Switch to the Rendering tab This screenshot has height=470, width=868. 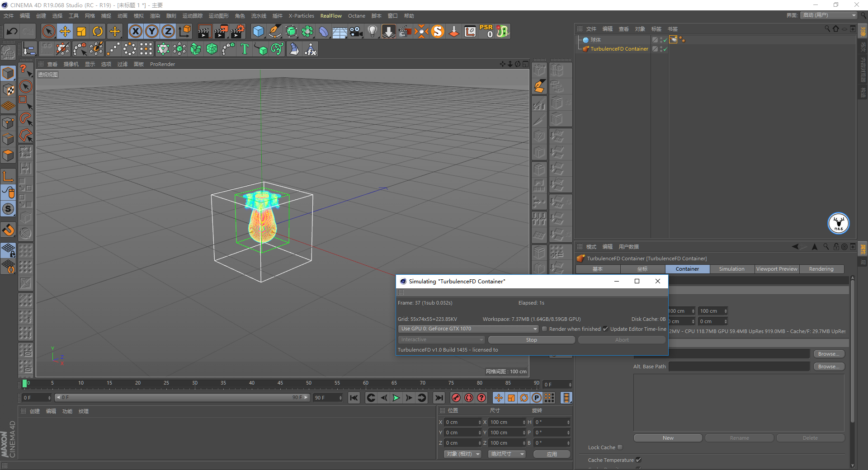tap(821, 269)
